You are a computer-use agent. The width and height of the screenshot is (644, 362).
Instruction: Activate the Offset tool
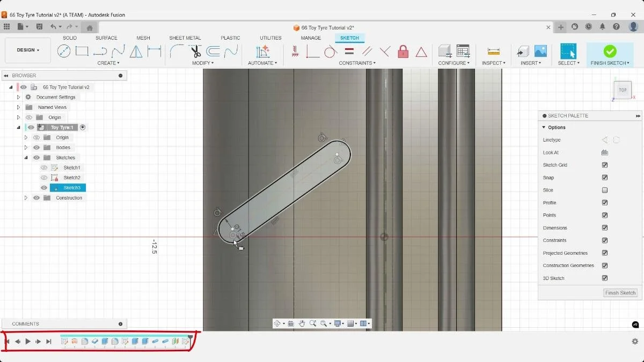(213, 51)
